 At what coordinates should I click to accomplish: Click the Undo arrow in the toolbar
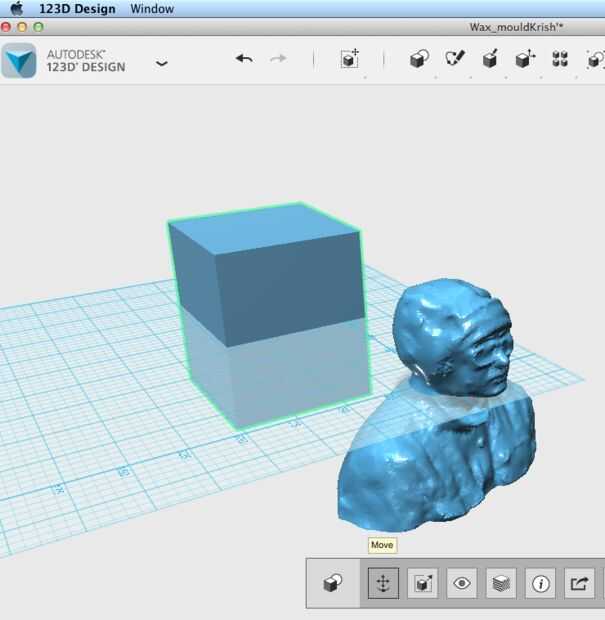pos(244,59)
